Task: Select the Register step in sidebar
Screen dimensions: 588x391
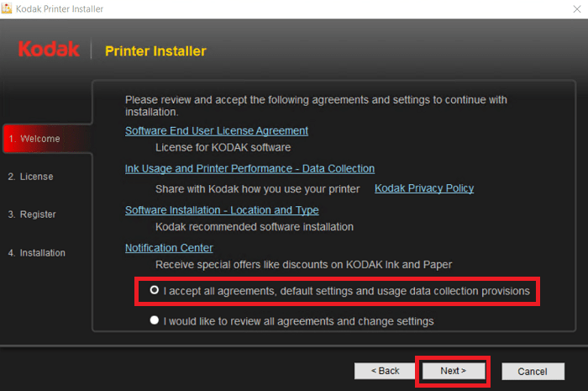Action: coord(32,214)
